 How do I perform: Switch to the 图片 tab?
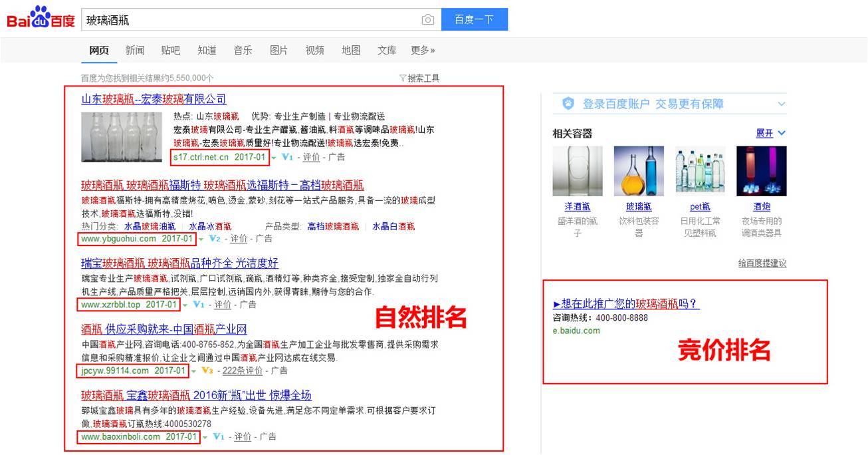tap(279, 50)
